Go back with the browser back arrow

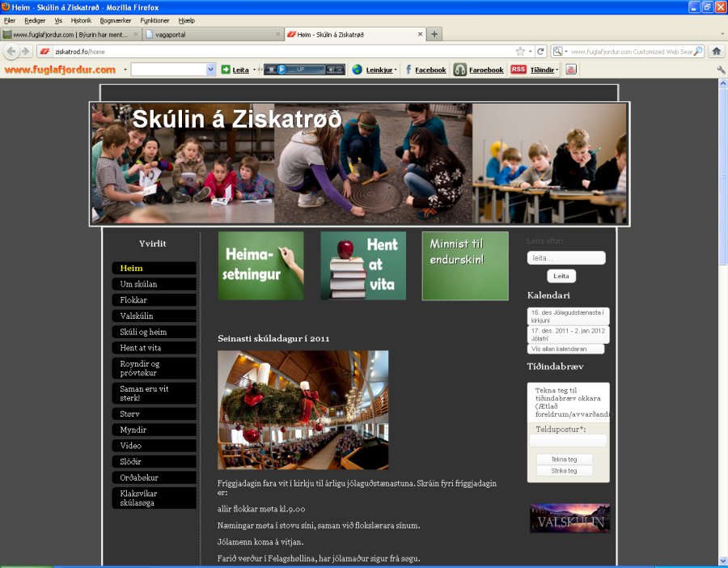coord(11,51)
